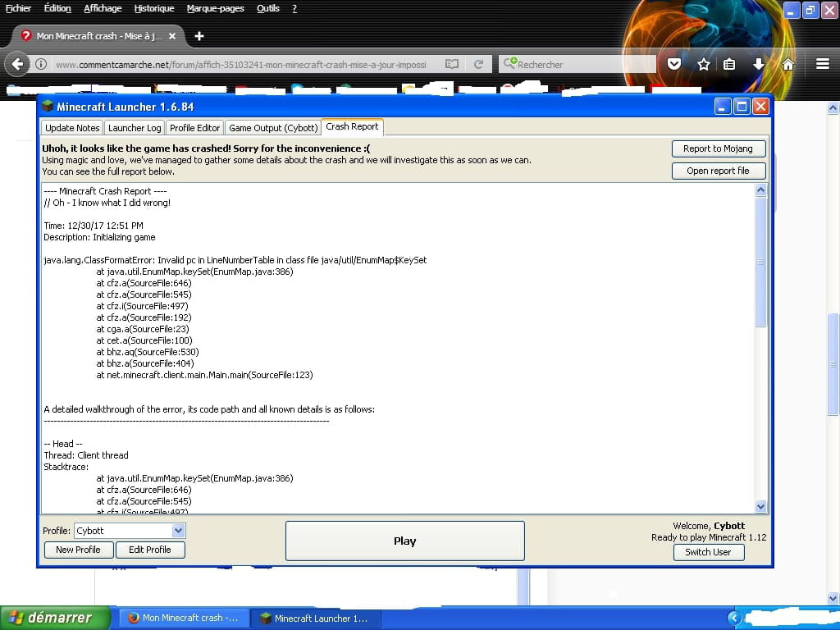840x630 pixels.
Task: Click '-- Head --' section heading text
Action: [63, 444]
